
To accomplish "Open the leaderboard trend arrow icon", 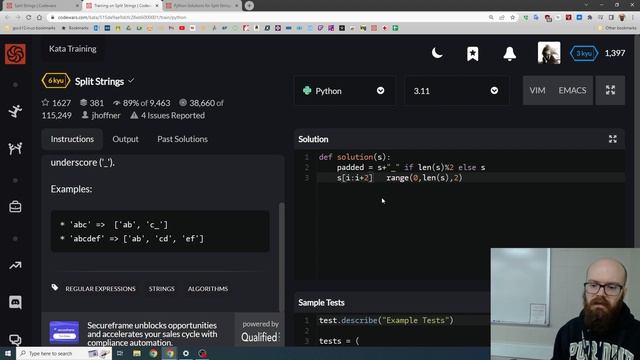I will click(15, 266).
